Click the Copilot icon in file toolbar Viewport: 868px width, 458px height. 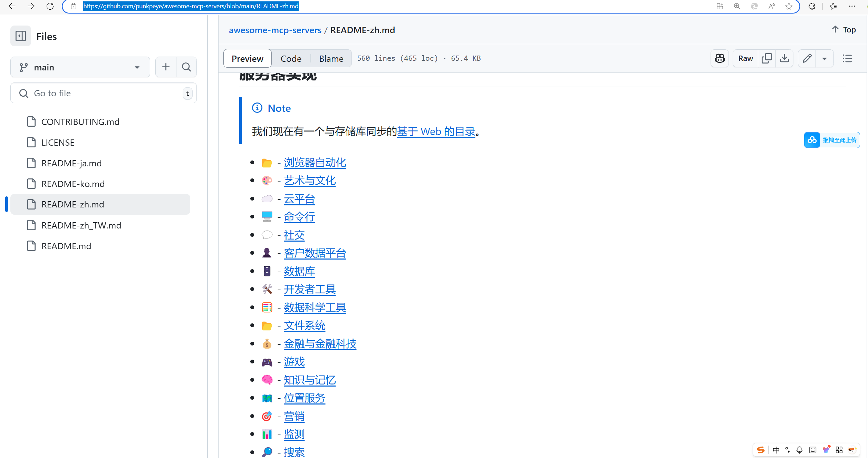(720, 58)
